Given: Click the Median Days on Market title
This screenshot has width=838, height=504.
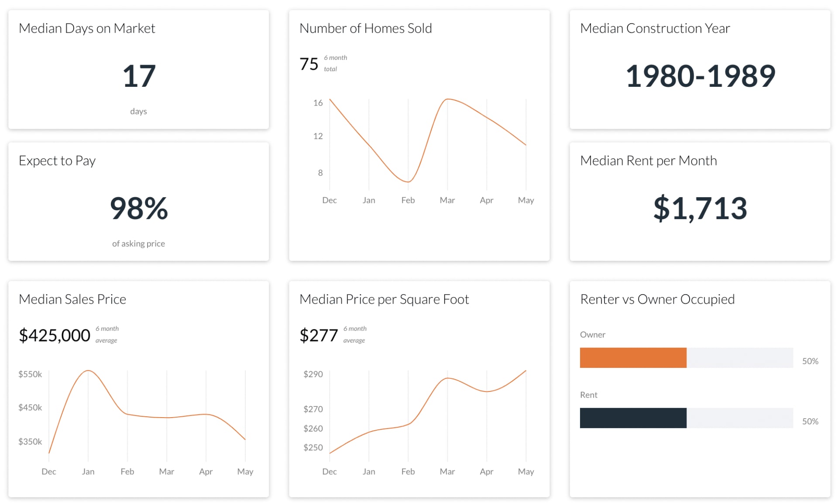Looking at the screenshot, I should 87,28.
